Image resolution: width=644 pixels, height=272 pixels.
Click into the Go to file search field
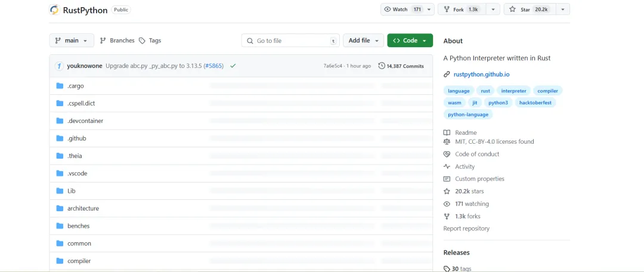click(290, 41)
